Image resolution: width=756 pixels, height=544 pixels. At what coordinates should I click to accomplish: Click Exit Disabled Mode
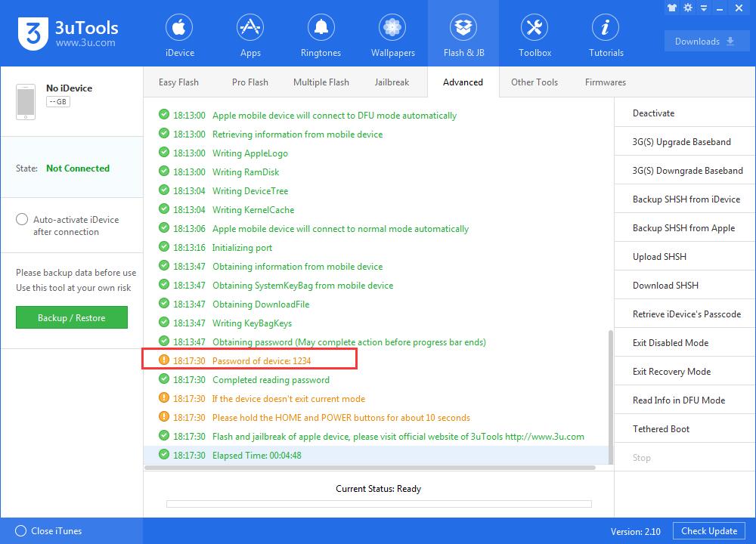pos(685,342)
